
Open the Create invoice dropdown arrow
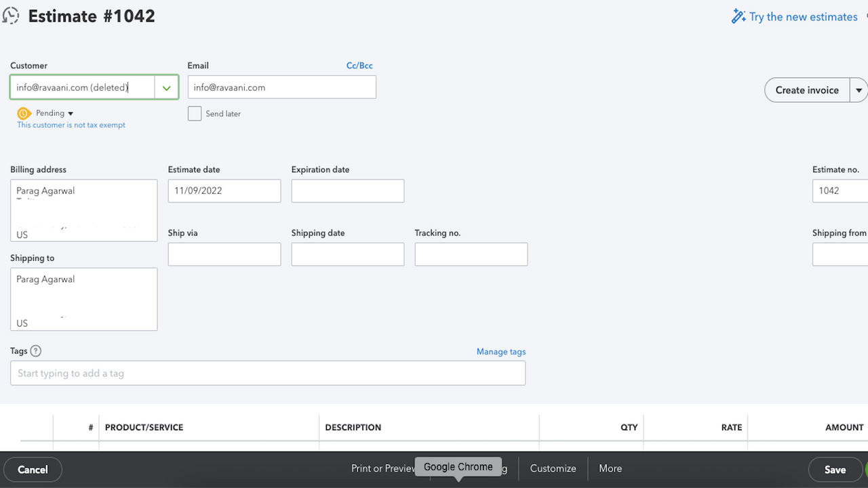click(x=859, y=89)
